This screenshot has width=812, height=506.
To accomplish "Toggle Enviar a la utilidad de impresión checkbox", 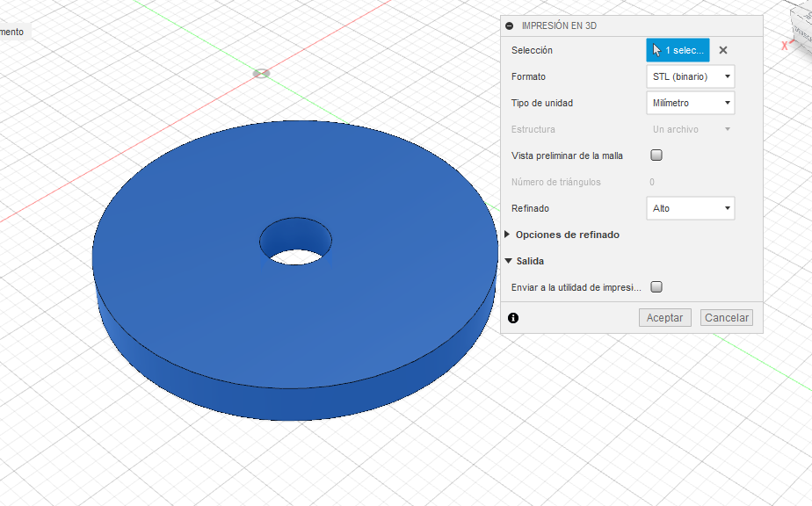I will (x=656, y=287).
